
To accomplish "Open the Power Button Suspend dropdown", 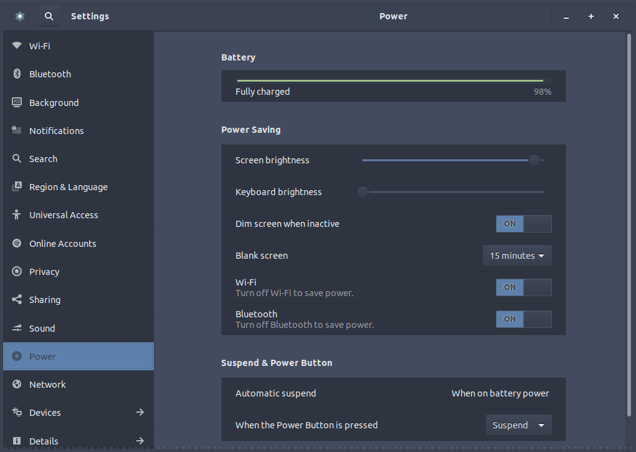I will 519,425.
